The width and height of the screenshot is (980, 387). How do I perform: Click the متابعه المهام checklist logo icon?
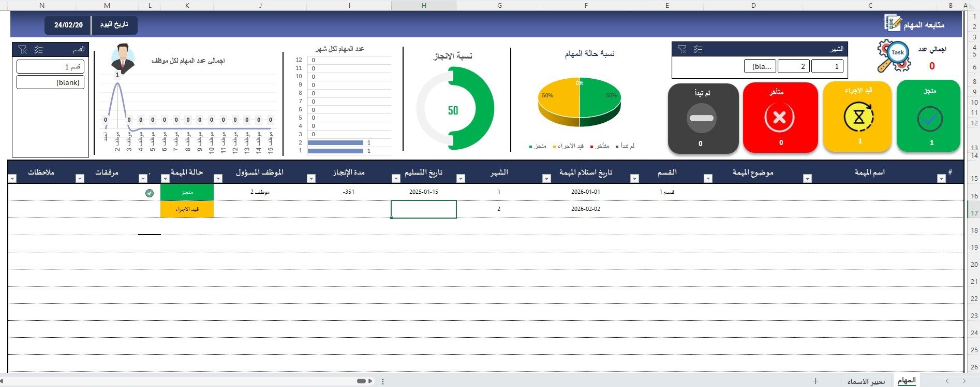coord(893,23)
